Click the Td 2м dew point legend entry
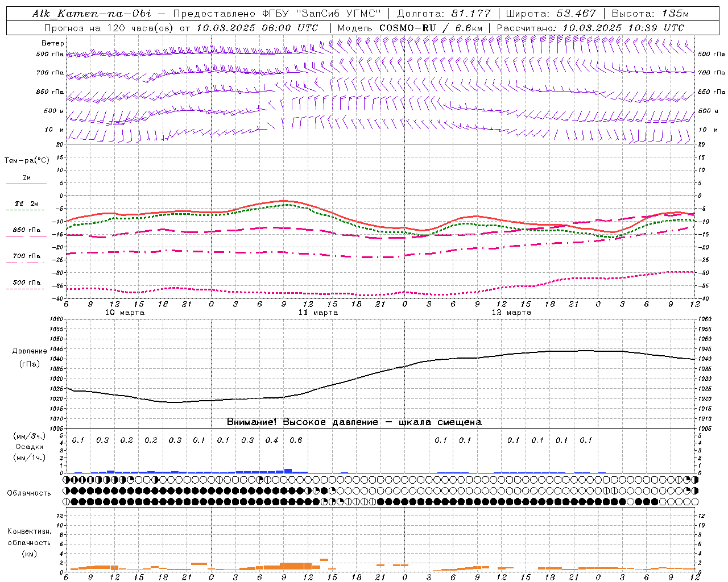This screenshot has height=582, width=728. pyautogui.click(x=26, y=206)
